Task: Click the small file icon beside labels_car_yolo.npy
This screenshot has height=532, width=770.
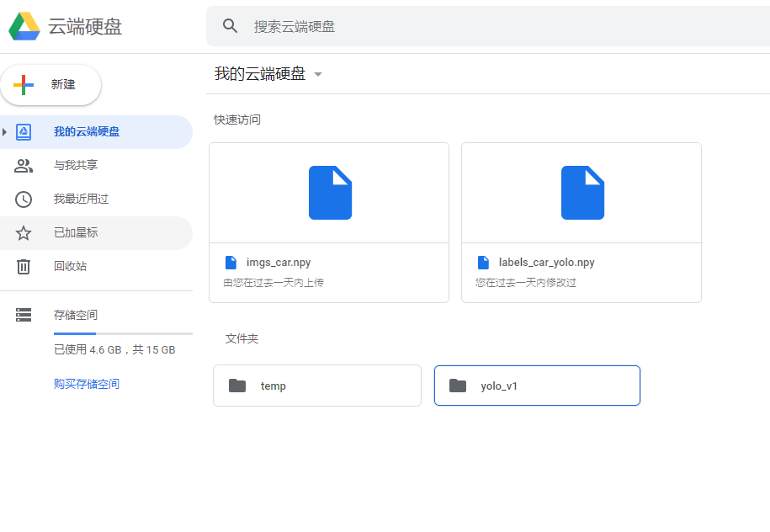Action: coord(483,263)
